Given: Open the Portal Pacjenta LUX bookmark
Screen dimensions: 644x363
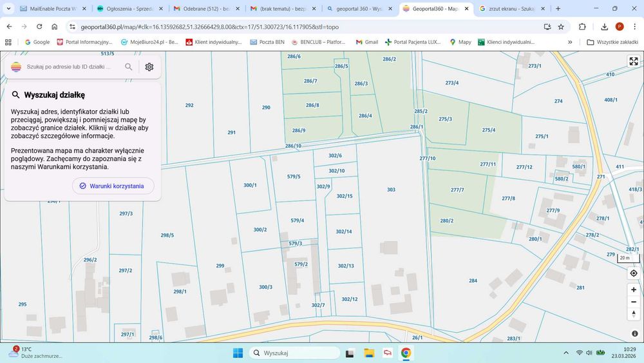Looking at the screenshot, I should pyautogui.click(x=413, y=42).
